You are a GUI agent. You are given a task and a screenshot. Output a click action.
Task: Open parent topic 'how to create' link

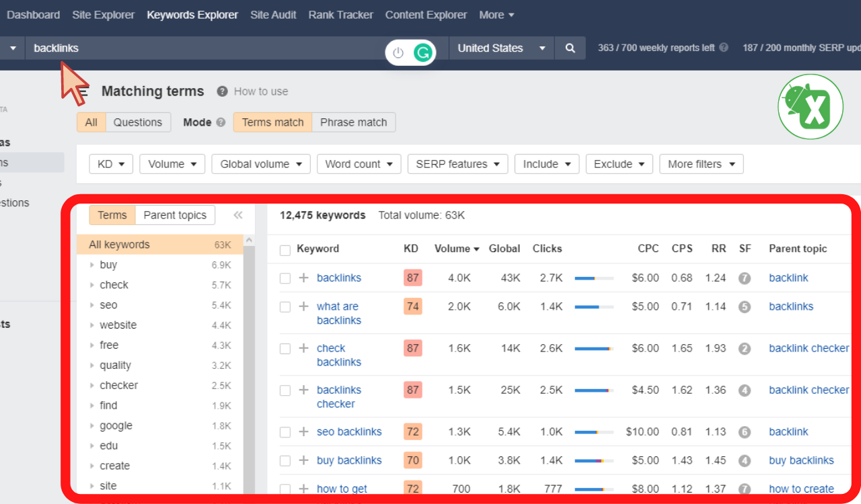tap(801, 489)
